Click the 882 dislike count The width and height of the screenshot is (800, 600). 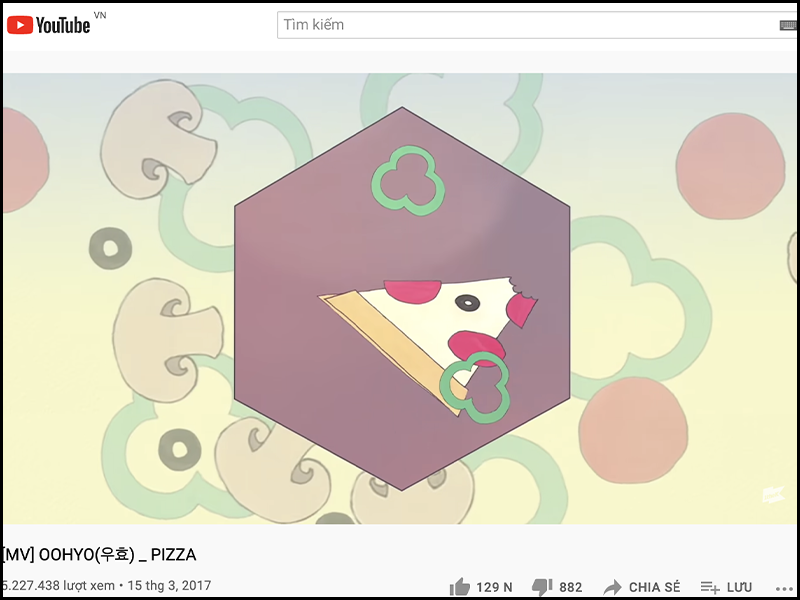click(570, 588)
